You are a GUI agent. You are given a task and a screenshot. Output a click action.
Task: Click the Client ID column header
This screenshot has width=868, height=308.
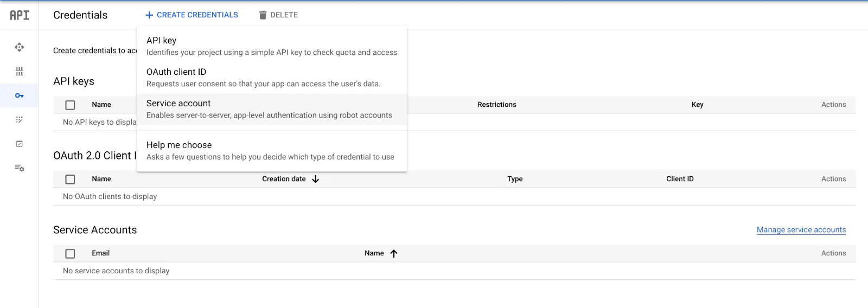coord(680,179)
